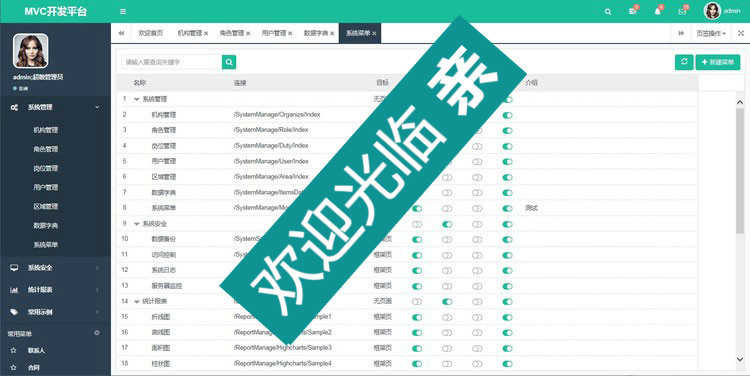750x376 pixels.
Task: Open the task list icon in the header
Action: (x=632, y=11)
